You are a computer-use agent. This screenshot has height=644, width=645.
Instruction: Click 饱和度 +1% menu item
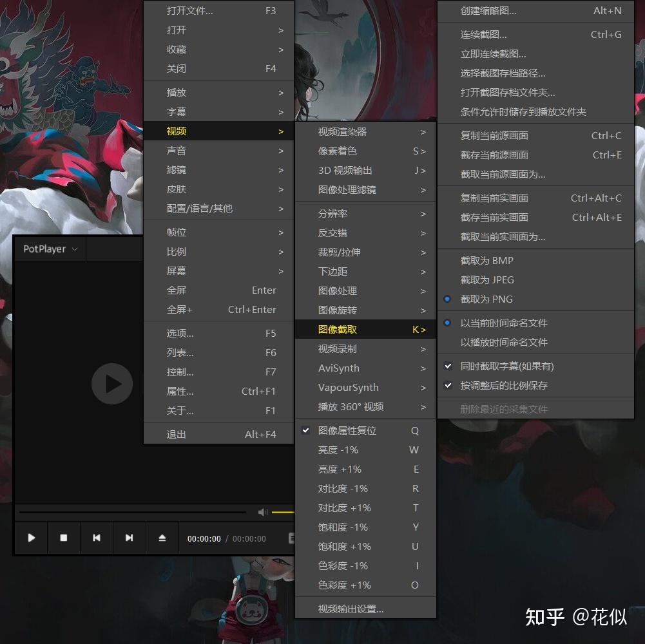(366, 547)
